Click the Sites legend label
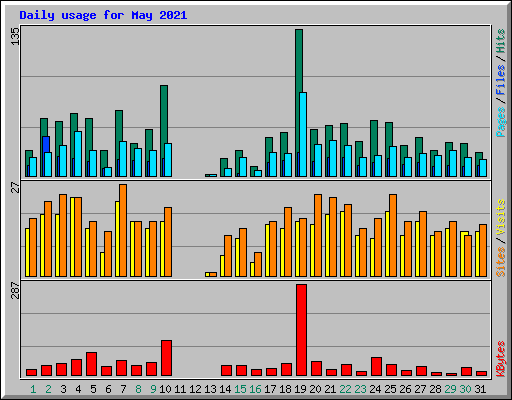512x400 pixels. point(500,262)
